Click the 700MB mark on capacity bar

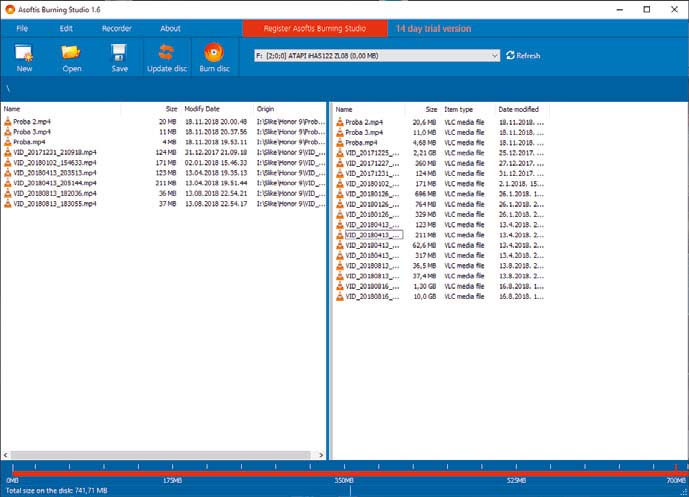(676, 481)
